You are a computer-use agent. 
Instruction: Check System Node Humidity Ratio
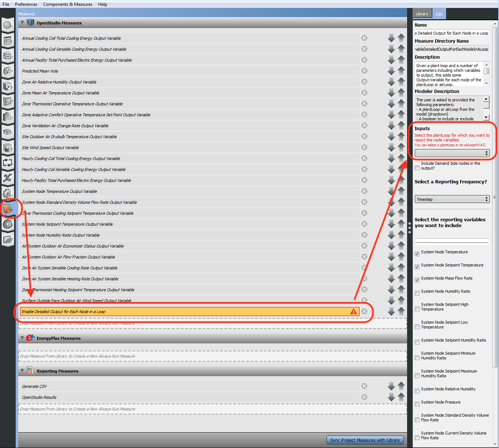[417, 293]
